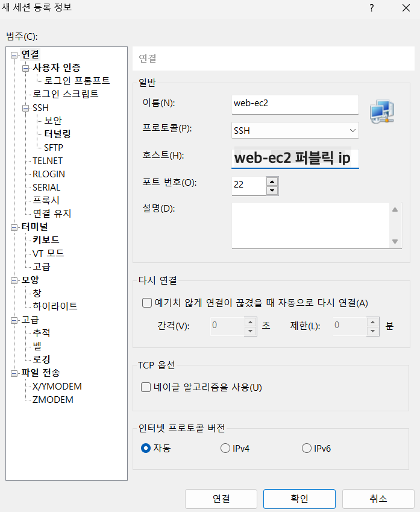
Task: Click the 설명 description text area
Action: (310, 226)
